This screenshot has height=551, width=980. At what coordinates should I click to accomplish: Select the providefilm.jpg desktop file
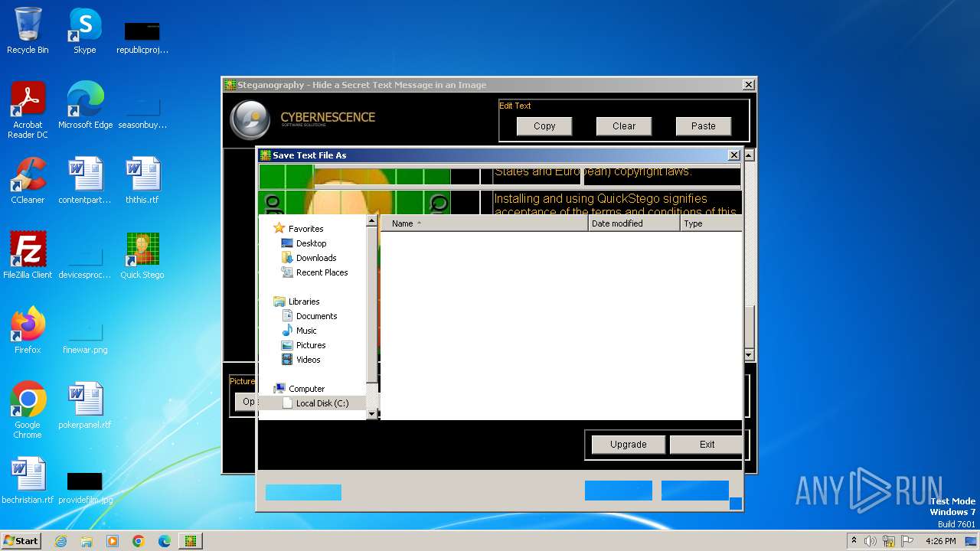pos(85,487)
